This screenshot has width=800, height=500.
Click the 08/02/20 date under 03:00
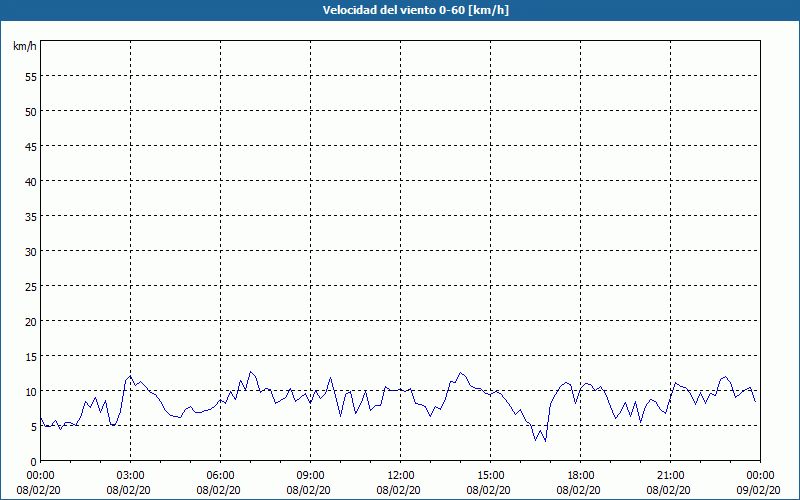point(129,490)
